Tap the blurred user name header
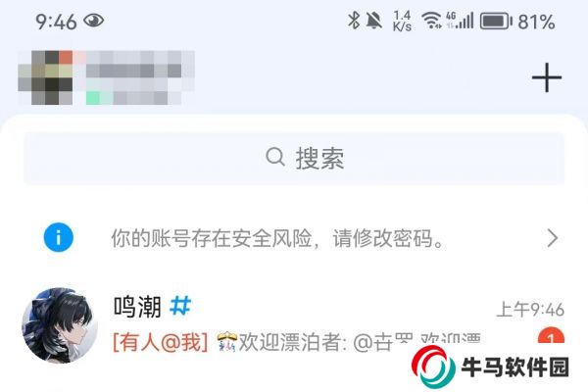Image resolution: width=588 pixels, height=392 pixels. coord(139,77)
